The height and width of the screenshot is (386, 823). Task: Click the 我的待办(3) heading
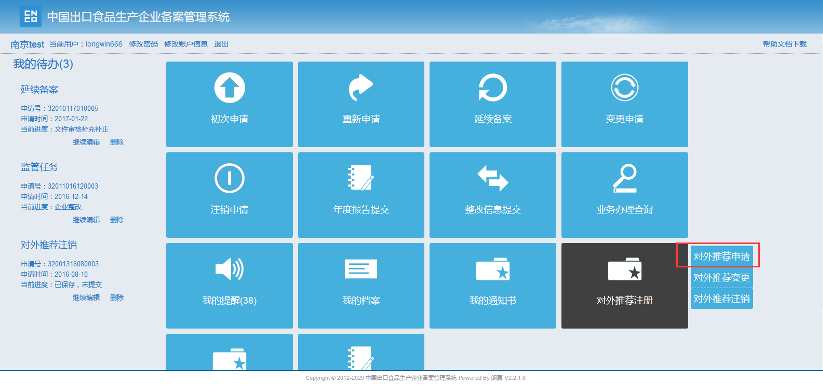(x=43, y=64)
